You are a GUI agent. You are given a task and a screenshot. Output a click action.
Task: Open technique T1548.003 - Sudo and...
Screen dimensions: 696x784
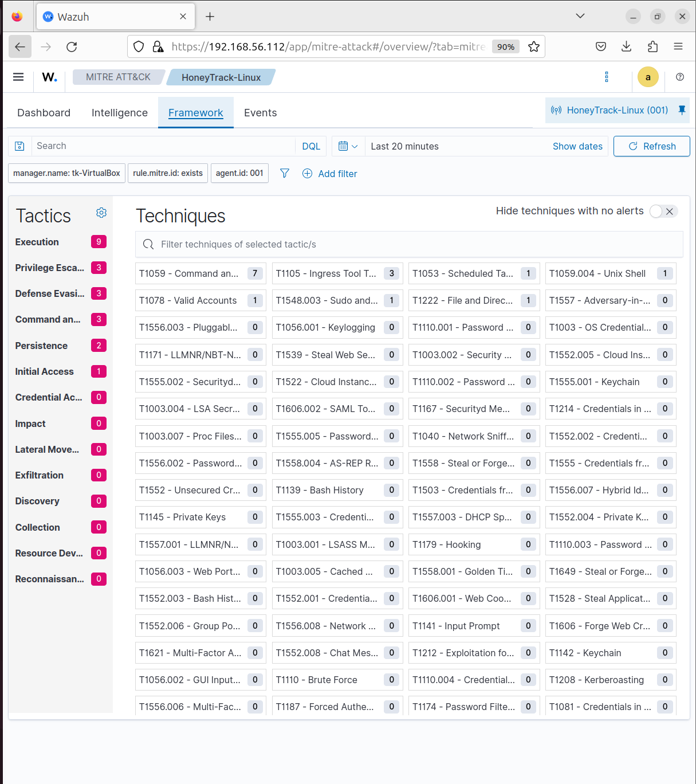[x=337, y=300]
